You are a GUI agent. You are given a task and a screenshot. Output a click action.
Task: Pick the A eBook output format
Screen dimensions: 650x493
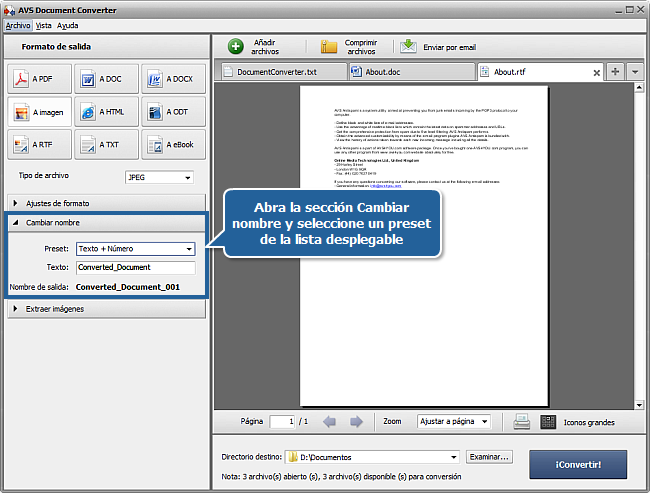click(173, 145)
